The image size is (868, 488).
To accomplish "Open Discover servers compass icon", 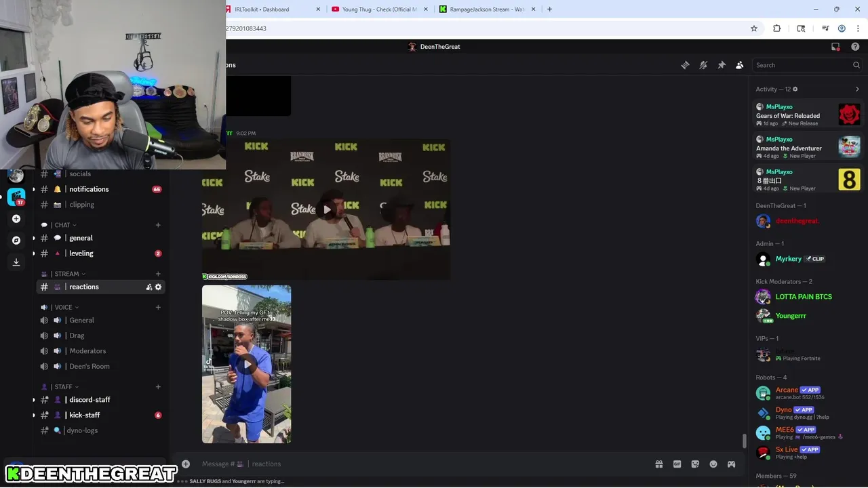I will [16, 240].
